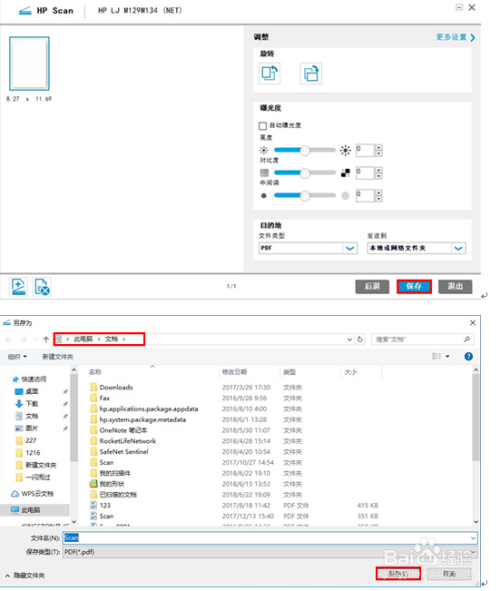Viewport: 500px width, 591px height.
Task: Select the Fax folder
Action: click(100, 398)
